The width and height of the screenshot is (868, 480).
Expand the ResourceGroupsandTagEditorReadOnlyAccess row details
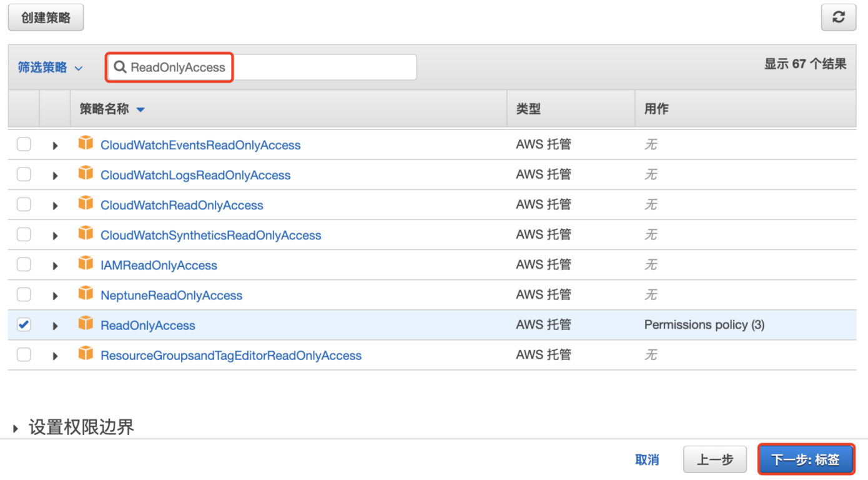(x=55, y=356)
